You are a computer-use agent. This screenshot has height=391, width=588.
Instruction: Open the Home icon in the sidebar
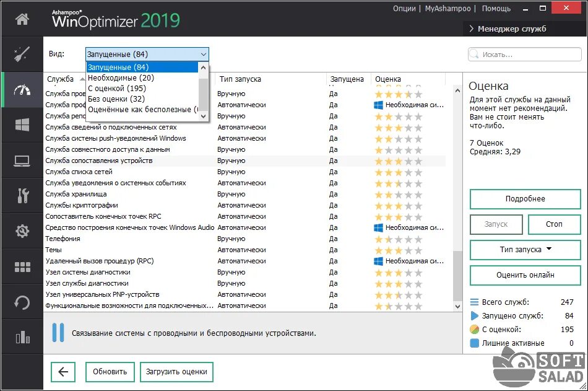pos(22,19)
